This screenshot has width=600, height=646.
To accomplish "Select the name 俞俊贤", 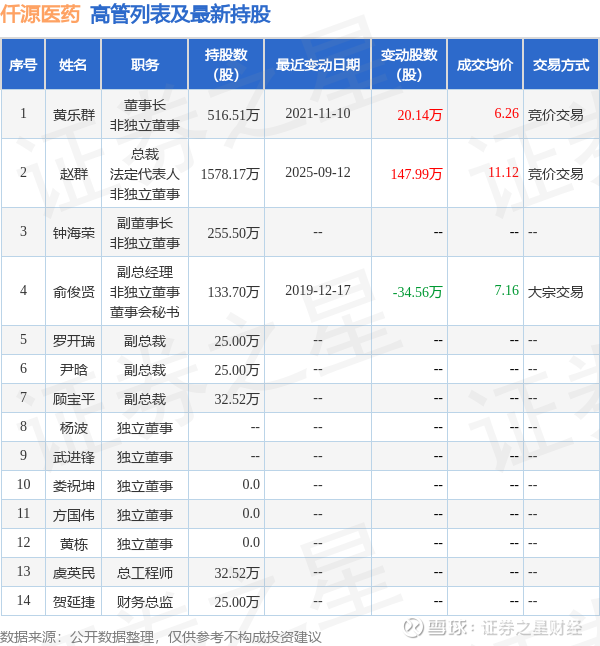I will [74, 292].
